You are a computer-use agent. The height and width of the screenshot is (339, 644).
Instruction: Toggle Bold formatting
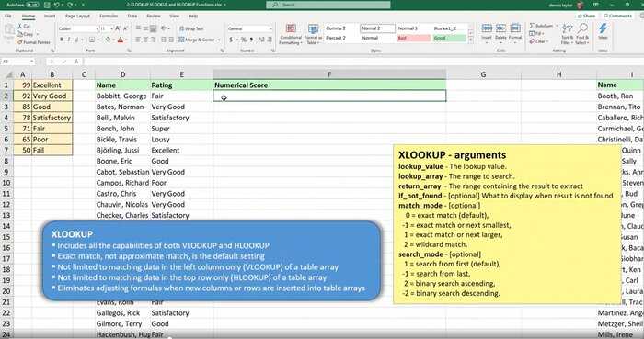click(x=62, y=40)
